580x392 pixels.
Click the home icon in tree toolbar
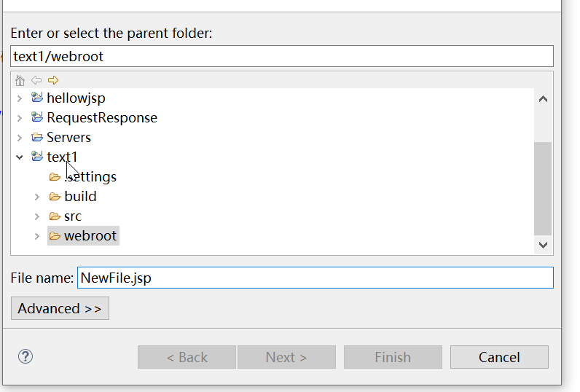click(20, 80)
